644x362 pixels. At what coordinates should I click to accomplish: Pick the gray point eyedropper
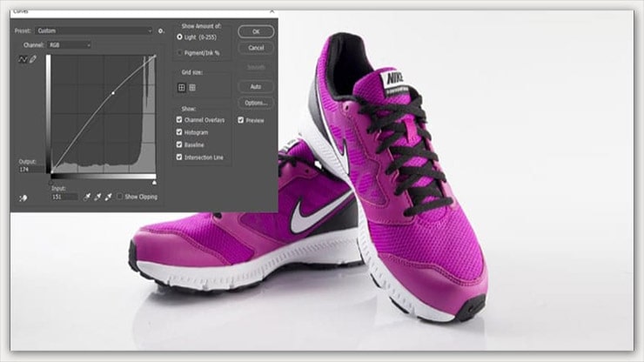tap(97, 197)
